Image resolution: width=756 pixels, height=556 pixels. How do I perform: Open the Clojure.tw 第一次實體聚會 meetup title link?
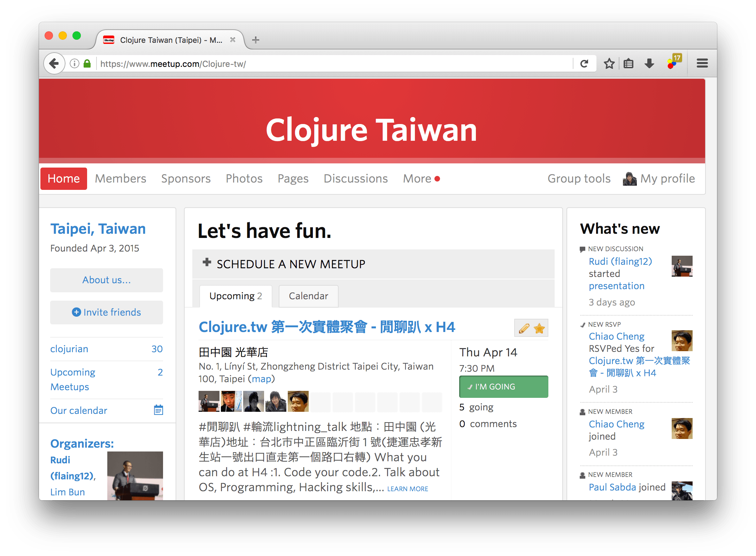coord(327,327)
